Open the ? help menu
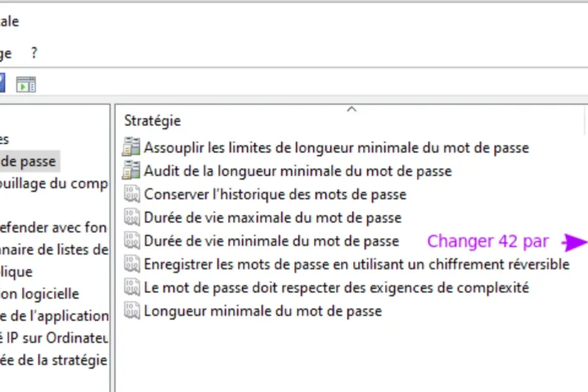The width and height of the screenshot is (588, 392). click(34, 53)
